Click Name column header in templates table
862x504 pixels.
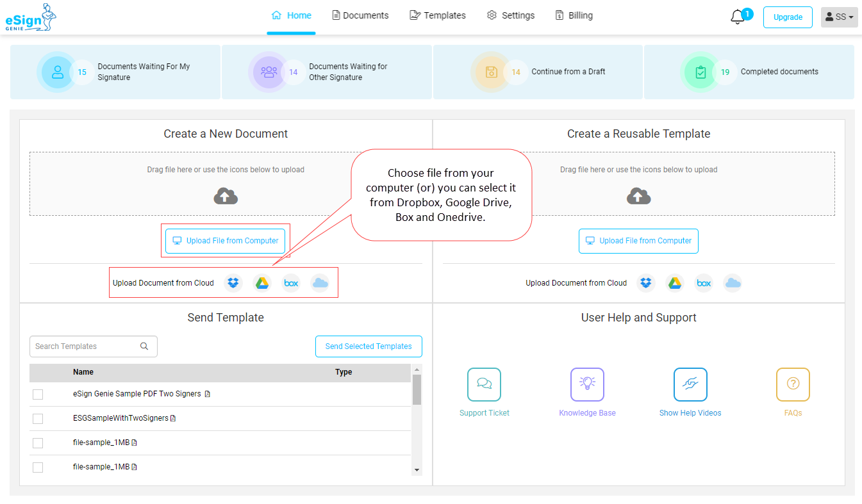tap(83, 372)
